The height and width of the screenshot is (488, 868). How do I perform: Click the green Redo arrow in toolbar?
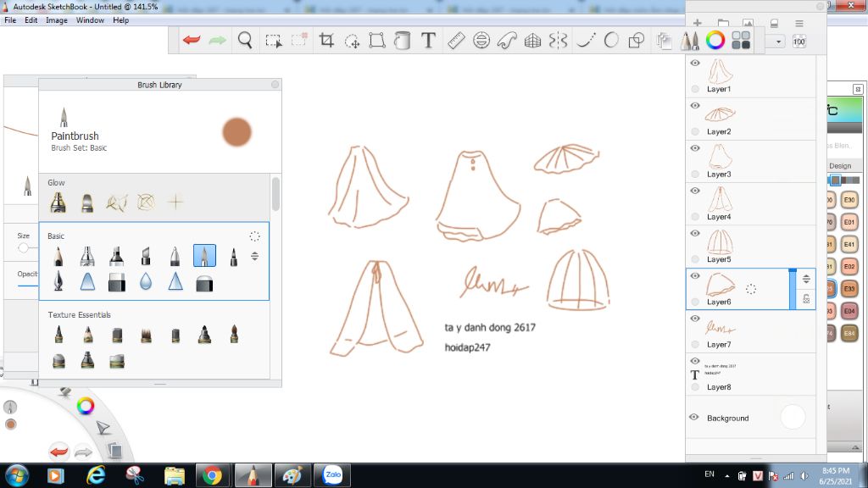(218, 41)
